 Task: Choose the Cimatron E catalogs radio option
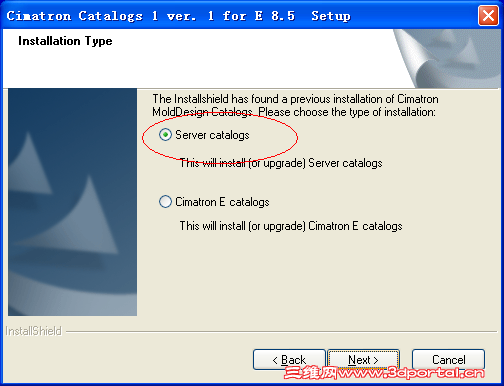[165, 202]
